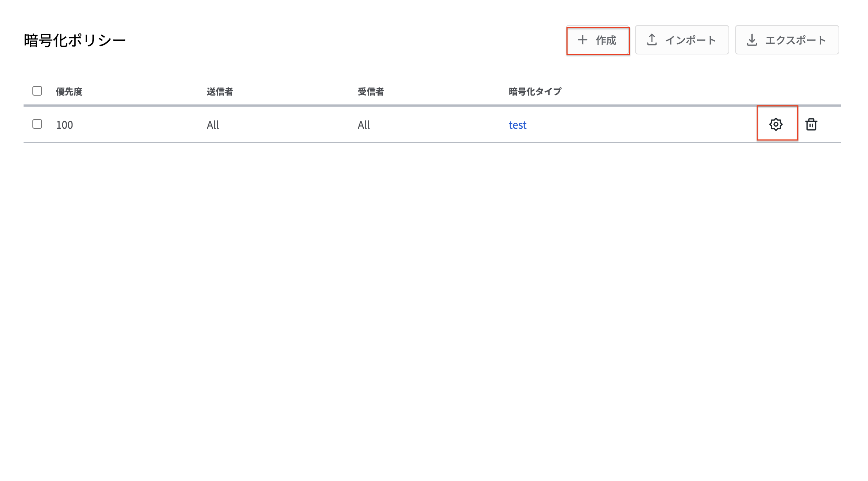Click the 受信者 column header
The image size is (868, 481).
click(x=371, y=92)
